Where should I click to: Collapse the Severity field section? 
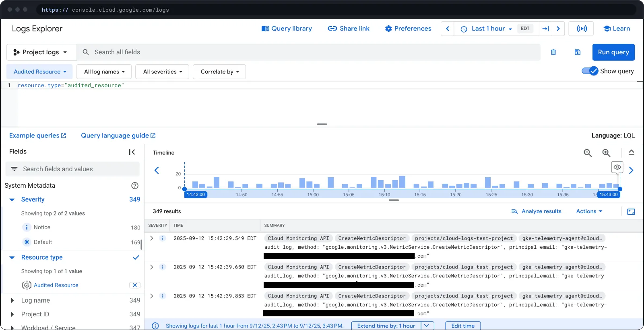click(x=12, y=200)
